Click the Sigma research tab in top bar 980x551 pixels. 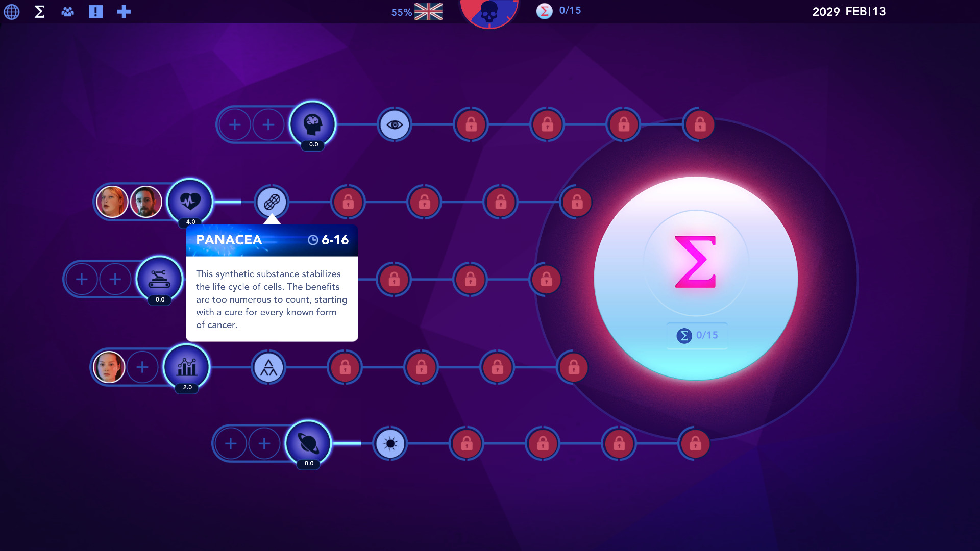coord(39,11)
